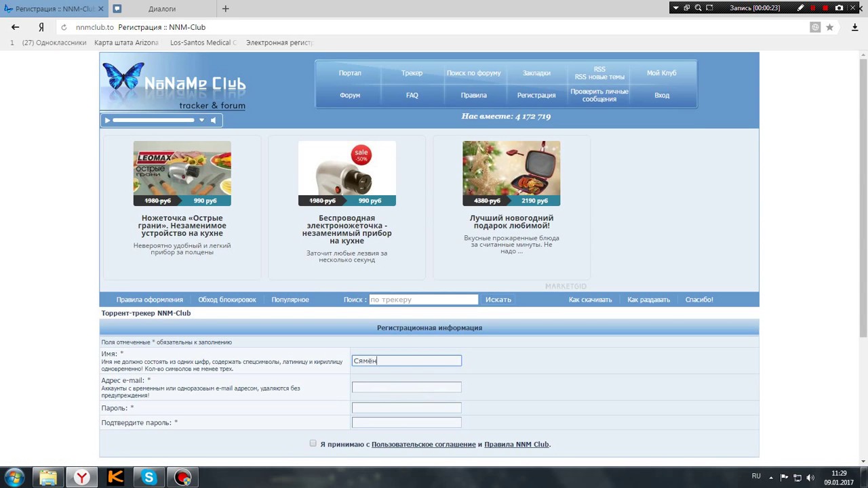
Task: Open a new browser tab with plus
Action: click(x=226, y=9)
